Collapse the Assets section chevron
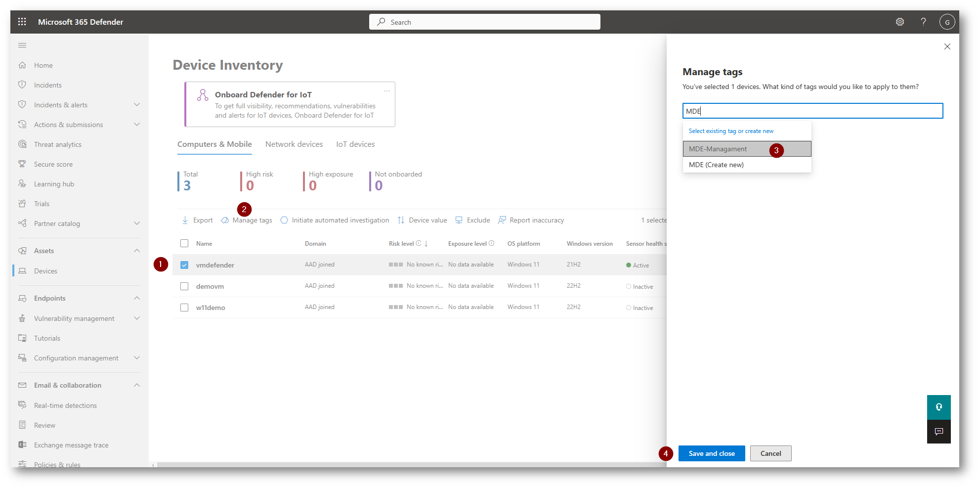The width and height of the screenshot is (980, 488). pos(137,251)
